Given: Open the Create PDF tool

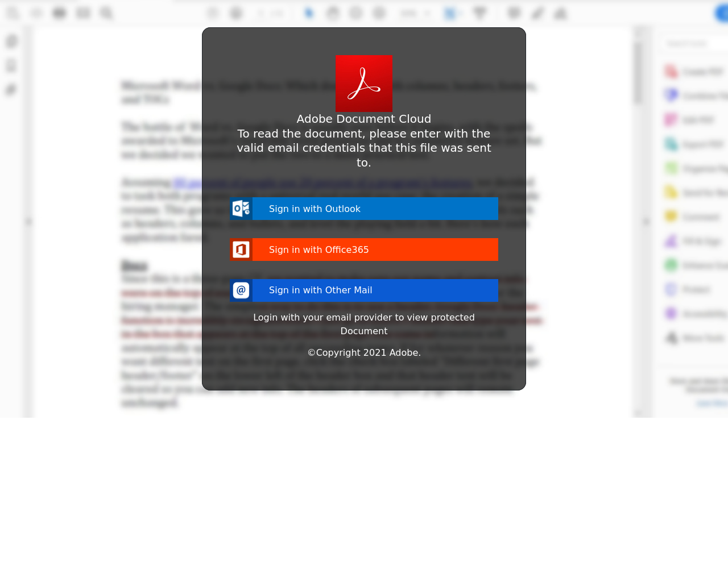Looking at the screenshot, I should (695, 72).
